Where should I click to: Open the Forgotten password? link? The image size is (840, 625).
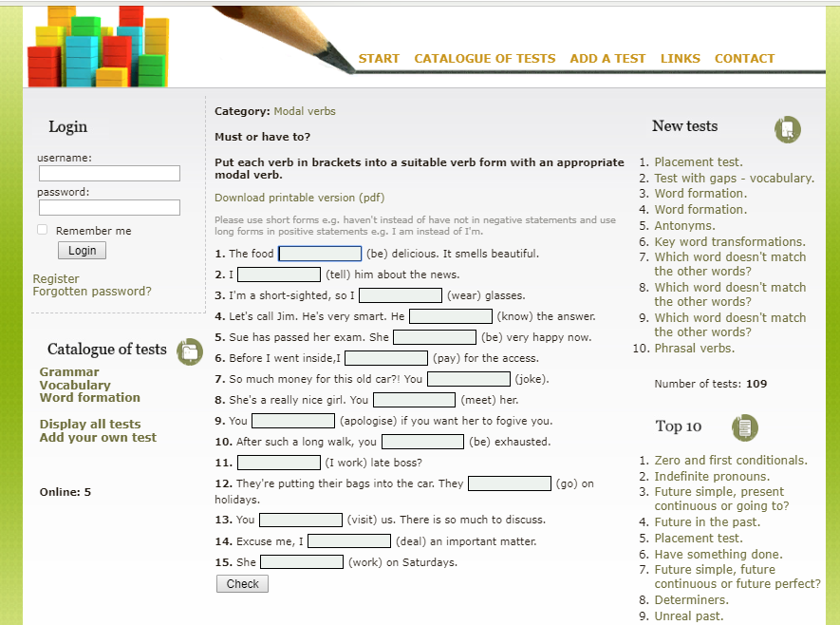pyautogui.click(x=92, y=291)
